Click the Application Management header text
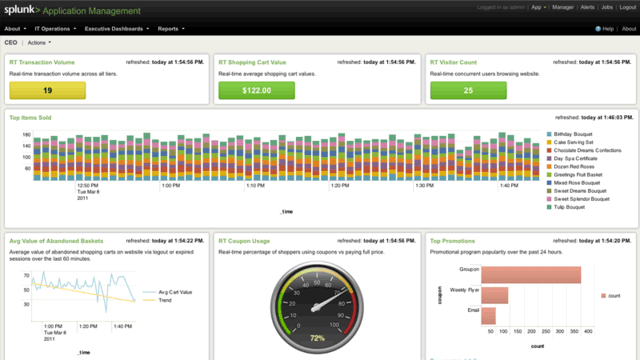This screenshot has height=360, width=640. pyautogui.click(x=91, y=11)
